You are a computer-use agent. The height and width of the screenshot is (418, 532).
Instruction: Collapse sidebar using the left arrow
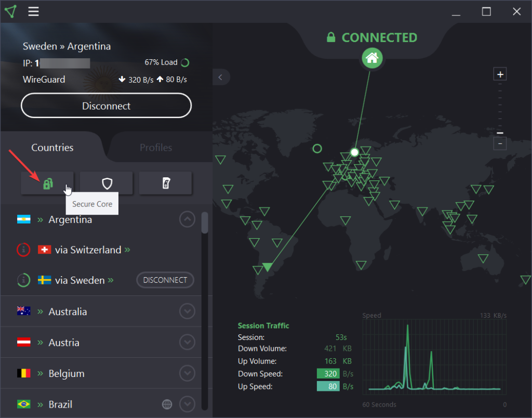(x=221, y=77)
